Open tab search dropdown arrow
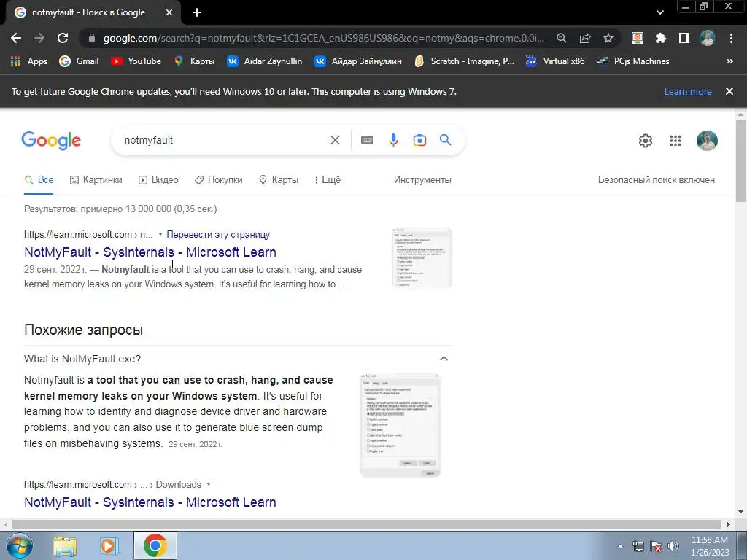The width and height of the screenshot is (747, 560). [659, 12]
